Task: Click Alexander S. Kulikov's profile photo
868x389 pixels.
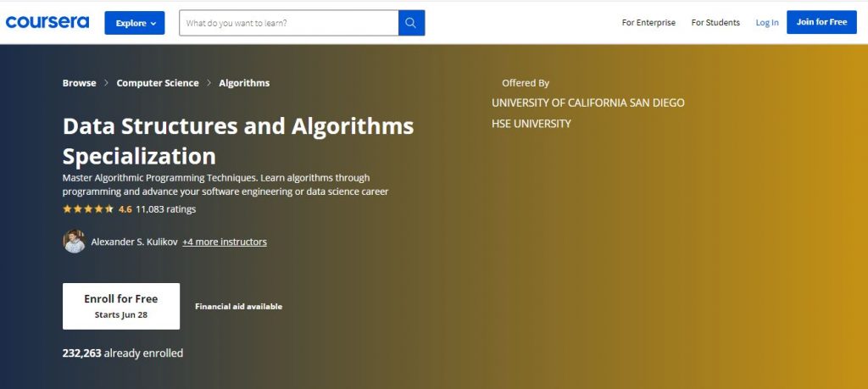Action: coord(74,242)
